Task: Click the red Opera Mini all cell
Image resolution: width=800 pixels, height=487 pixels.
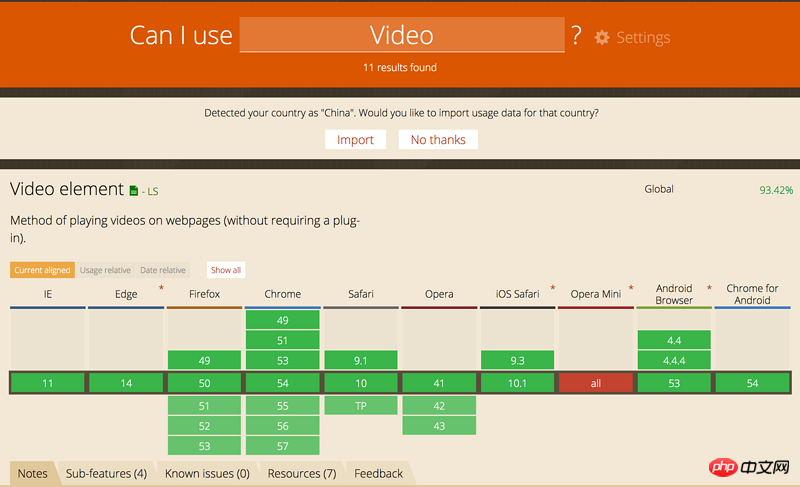Action: click(596, 383)
